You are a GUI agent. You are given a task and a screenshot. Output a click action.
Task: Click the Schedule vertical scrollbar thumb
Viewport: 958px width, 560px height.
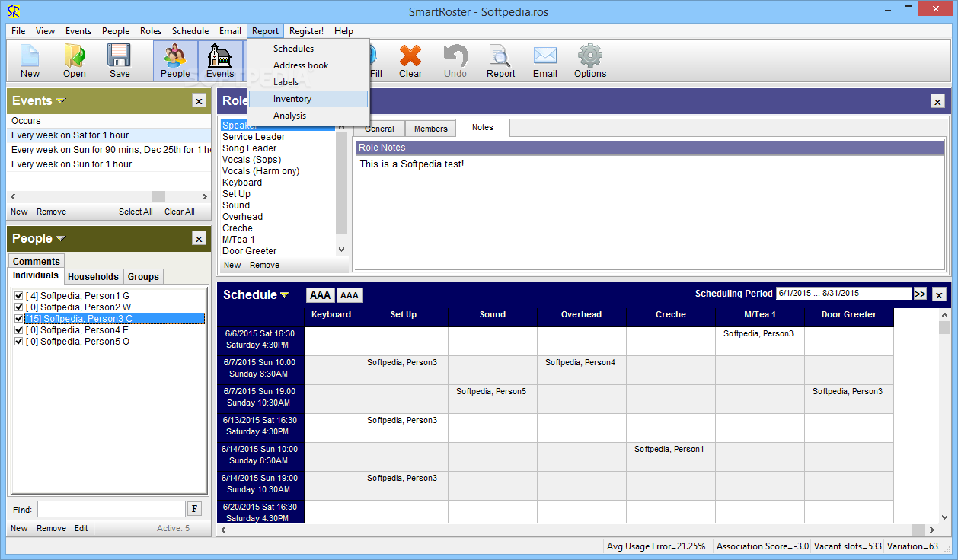tap(944, 328)
